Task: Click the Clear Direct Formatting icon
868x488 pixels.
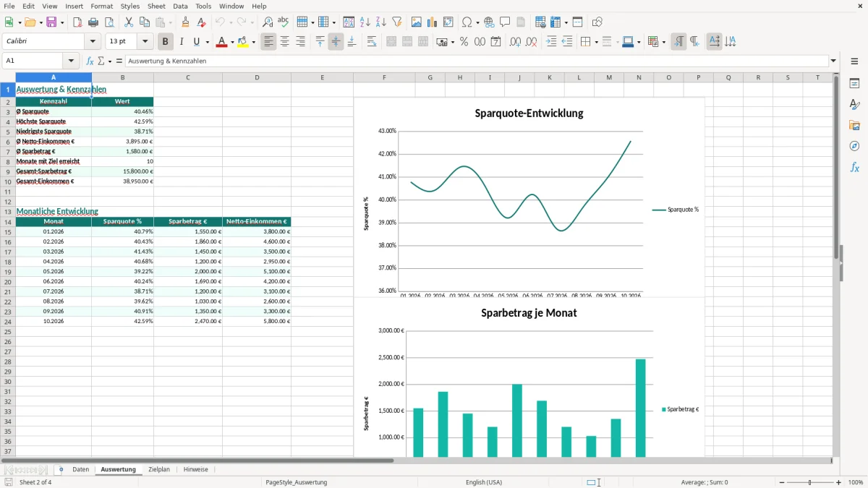Action: (203, 22)
